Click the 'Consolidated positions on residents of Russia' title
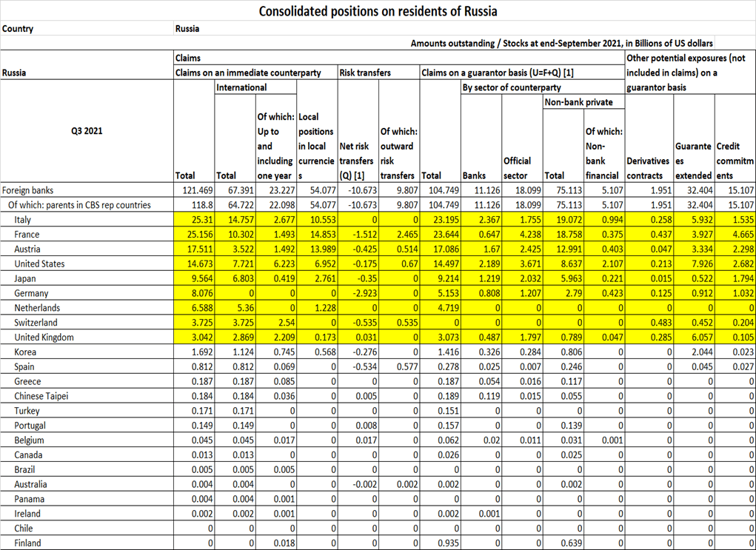 378,11
